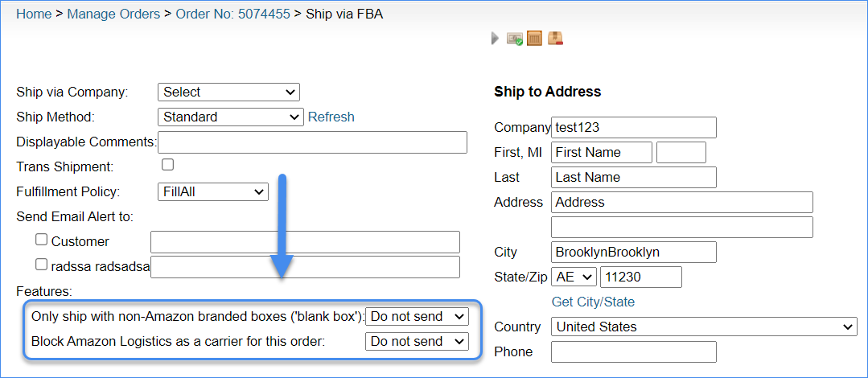
Task: Click the Get City/State link
Action: [593, 302]
